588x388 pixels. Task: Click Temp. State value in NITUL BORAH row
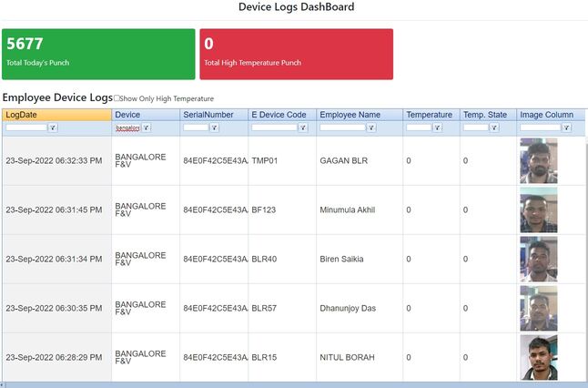(x=465, y=357)
